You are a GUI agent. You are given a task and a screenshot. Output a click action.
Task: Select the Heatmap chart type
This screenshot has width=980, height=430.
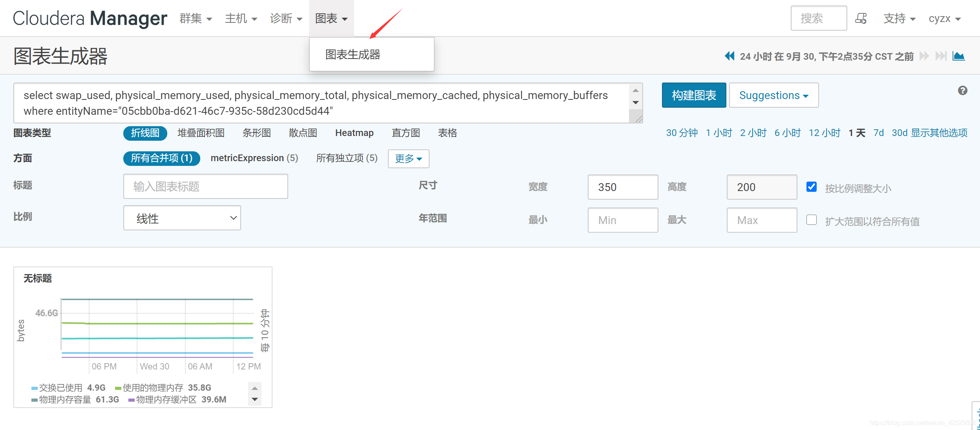coord(354,133)
